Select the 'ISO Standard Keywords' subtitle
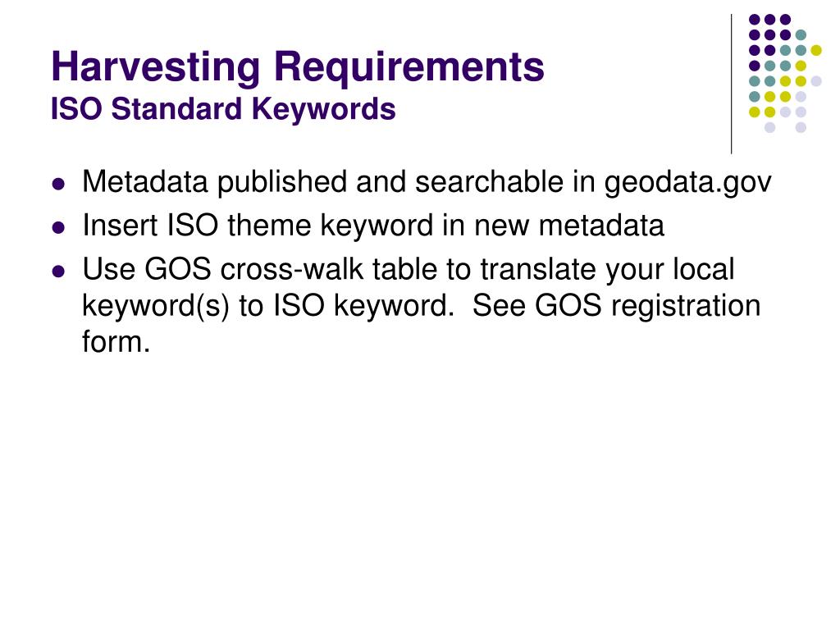Screen dimensions: 840x630 tap(223, 109)
